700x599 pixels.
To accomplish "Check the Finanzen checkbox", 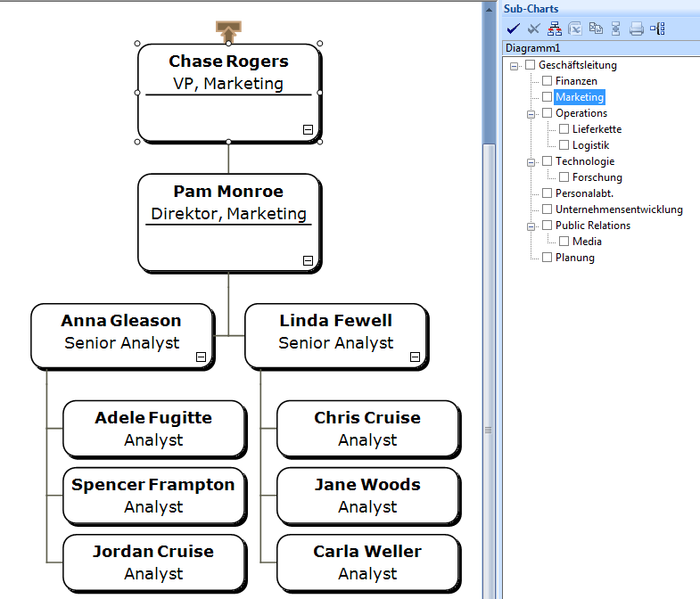I will [548, 81].
